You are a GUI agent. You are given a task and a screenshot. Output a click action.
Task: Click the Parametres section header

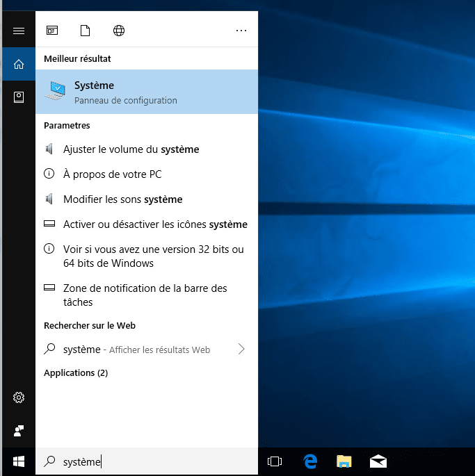67,126
